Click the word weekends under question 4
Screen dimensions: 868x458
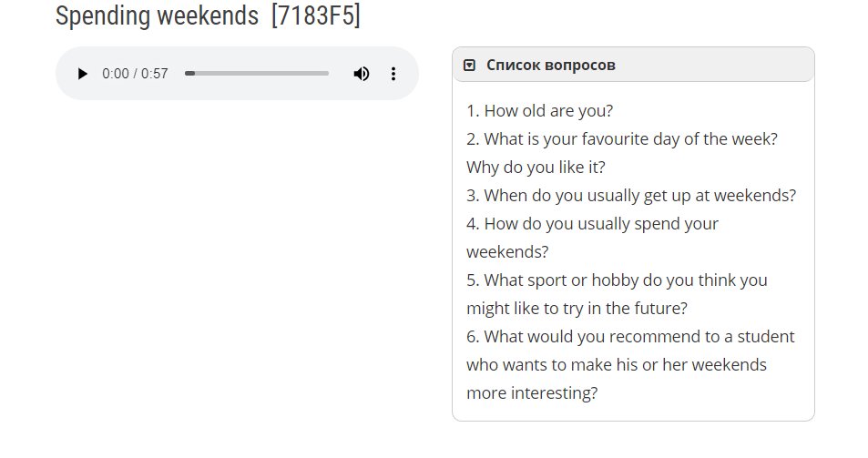tap(507, 251)
